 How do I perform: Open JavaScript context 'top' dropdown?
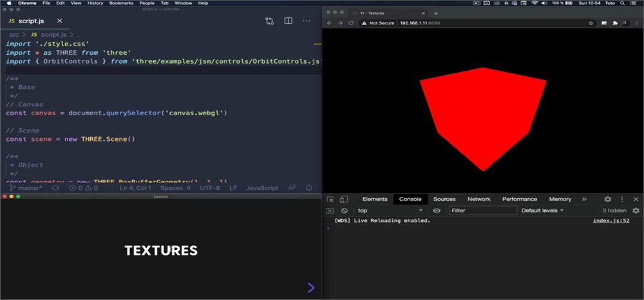click(x=390, y=211)
